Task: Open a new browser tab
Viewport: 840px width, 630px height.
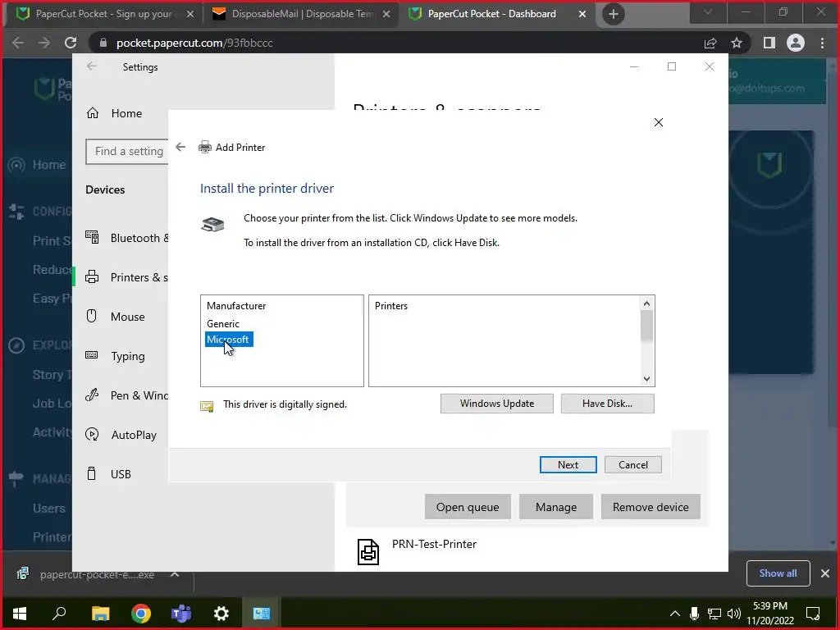Action: click(614, 14)
